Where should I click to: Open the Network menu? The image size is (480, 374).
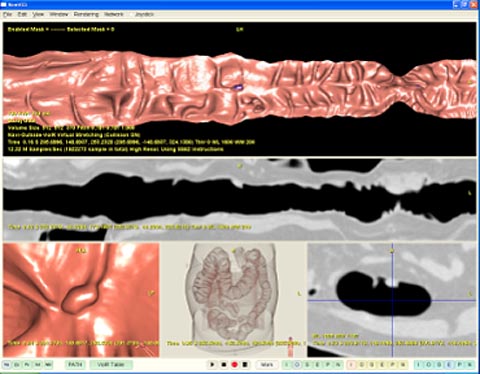114,14
